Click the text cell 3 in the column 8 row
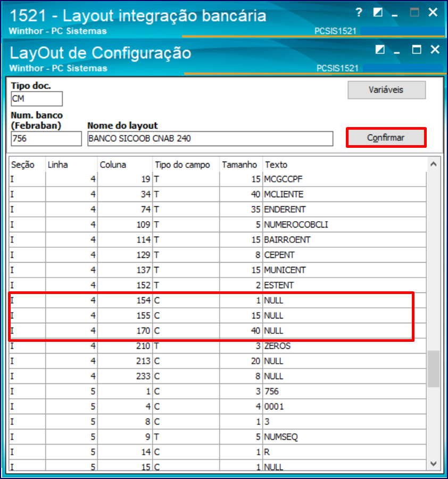 point(344,422)
